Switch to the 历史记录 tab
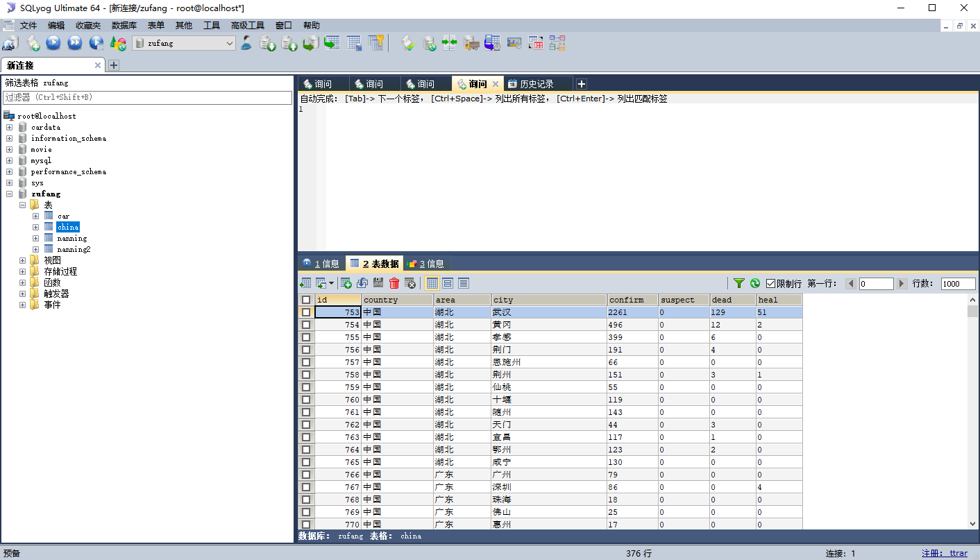980x560 pixels. 537,84
